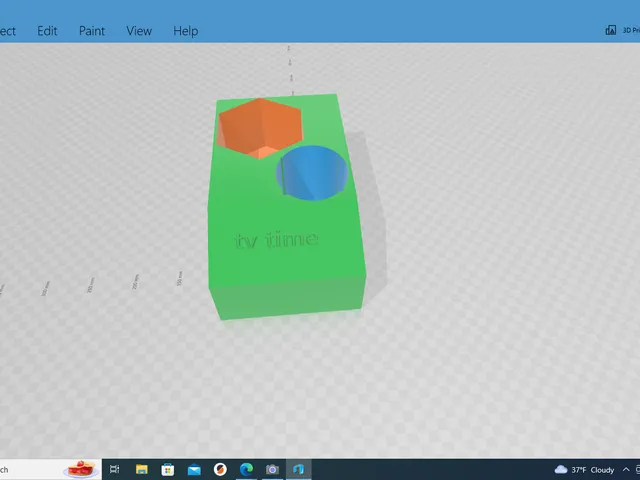Select the blue cylinder shape
Screen dimensions: 640x480
tap(313, 173)
